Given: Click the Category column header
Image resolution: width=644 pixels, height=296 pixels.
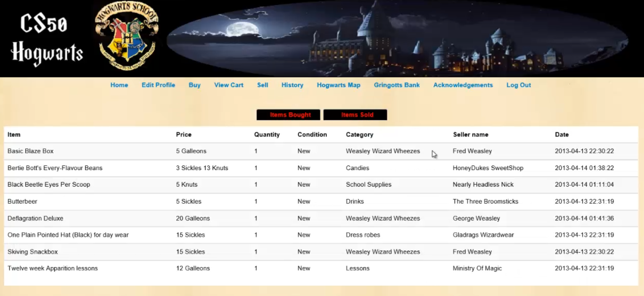Looking at the screenshot, I should (x=360, y=135).
